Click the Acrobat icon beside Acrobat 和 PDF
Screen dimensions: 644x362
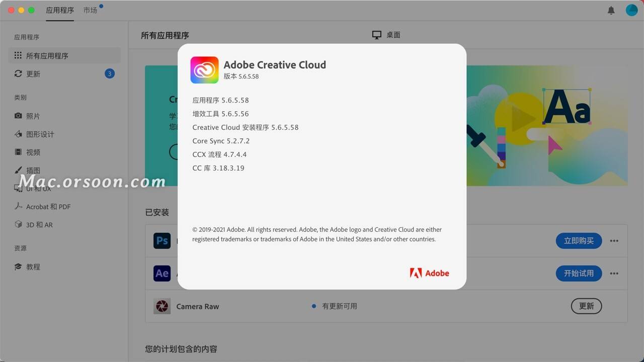pos(18,206)
